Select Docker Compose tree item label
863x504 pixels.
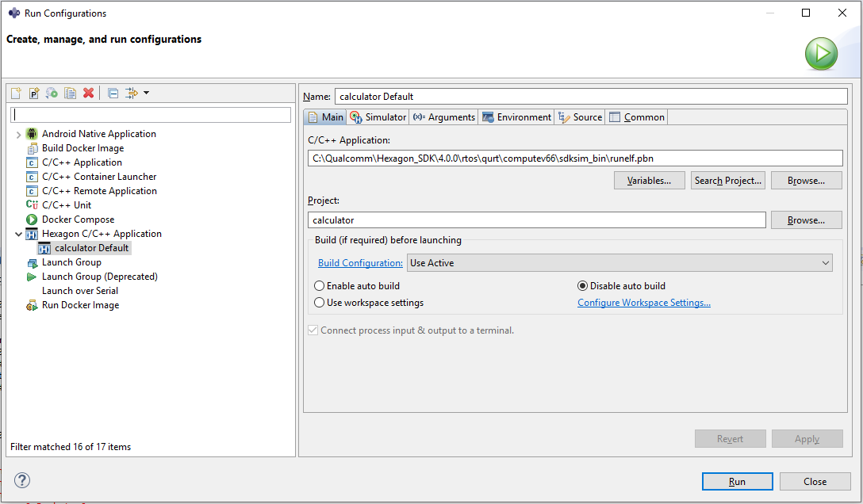(79, 220)
